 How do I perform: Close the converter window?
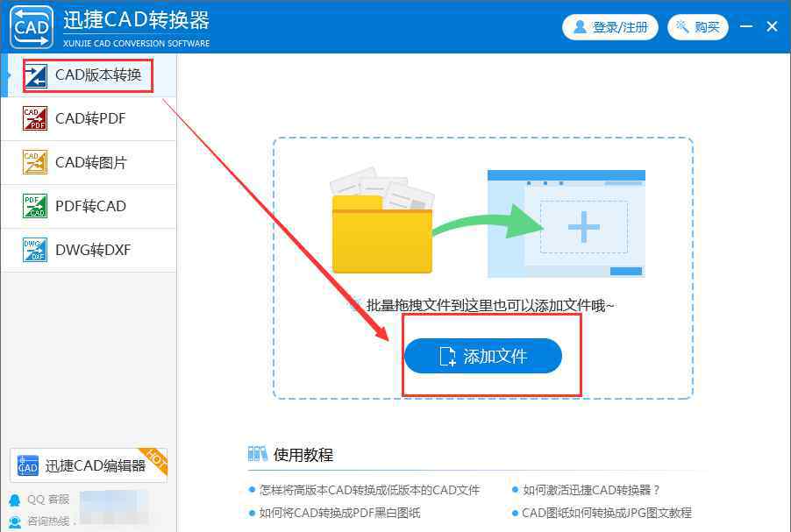(x=772, y=26)
